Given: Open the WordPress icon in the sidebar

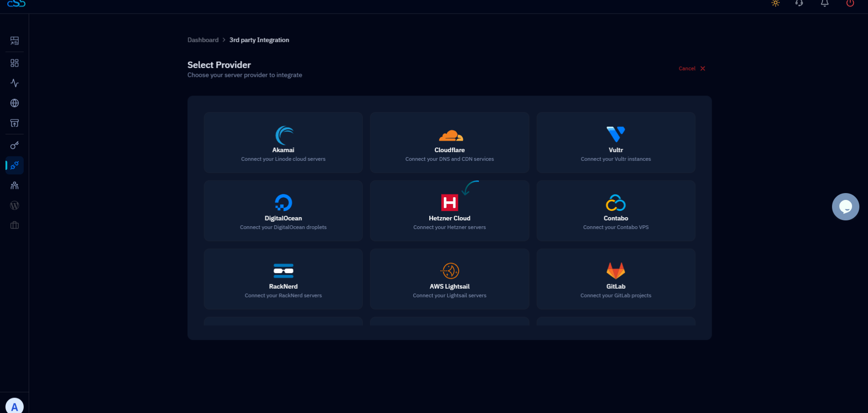Looking at the screenshot, I should pyautogui.click(x=15, y=205).
